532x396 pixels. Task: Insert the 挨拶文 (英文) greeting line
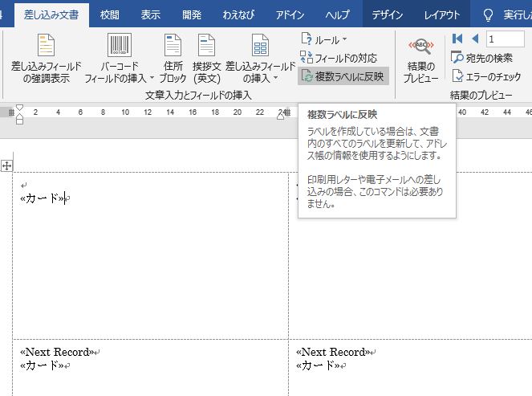point(207,59)
